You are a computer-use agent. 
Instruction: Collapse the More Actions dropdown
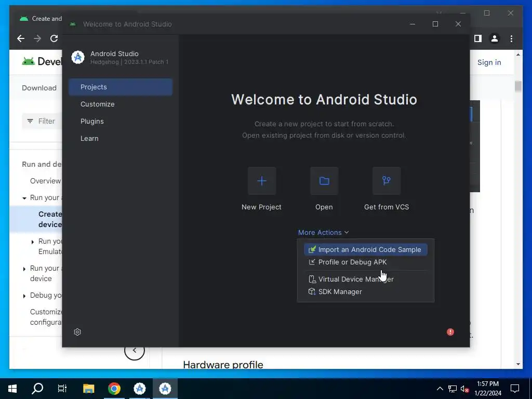pos(323,232)
